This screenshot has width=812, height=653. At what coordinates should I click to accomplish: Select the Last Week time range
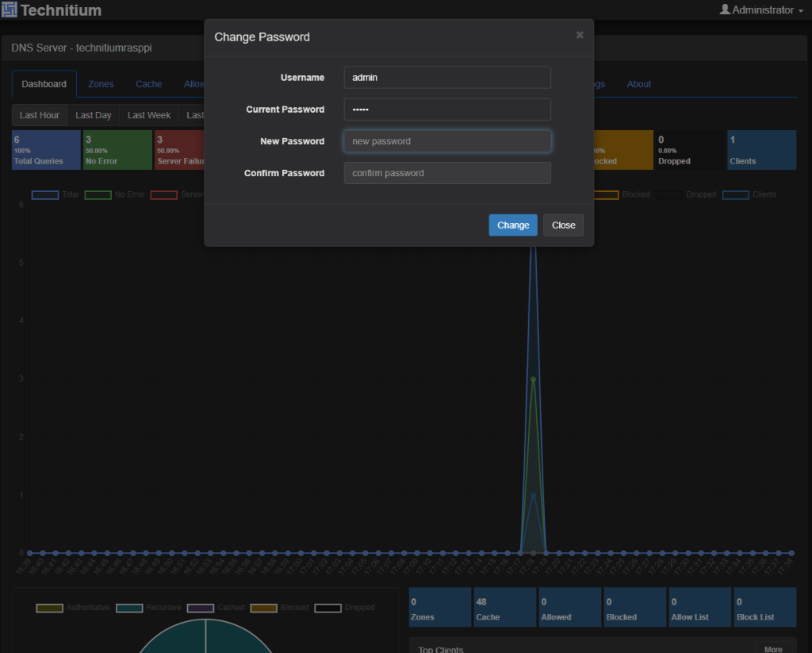pos(148,115)
